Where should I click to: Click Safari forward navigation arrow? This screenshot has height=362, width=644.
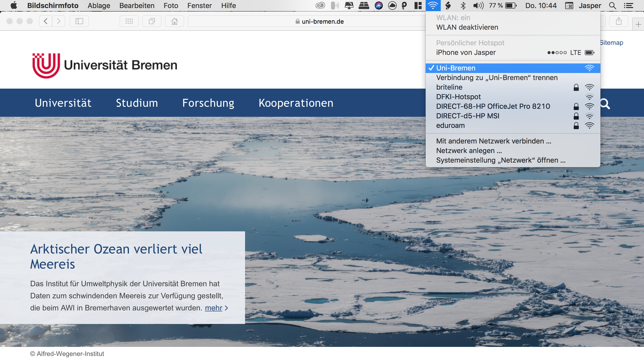pos(59,21)
